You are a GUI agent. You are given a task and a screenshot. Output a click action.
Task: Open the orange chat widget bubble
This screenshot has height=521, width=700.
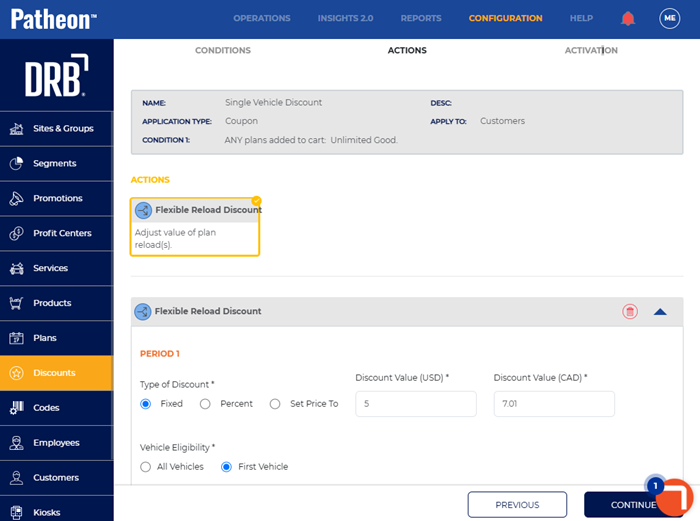675,497
